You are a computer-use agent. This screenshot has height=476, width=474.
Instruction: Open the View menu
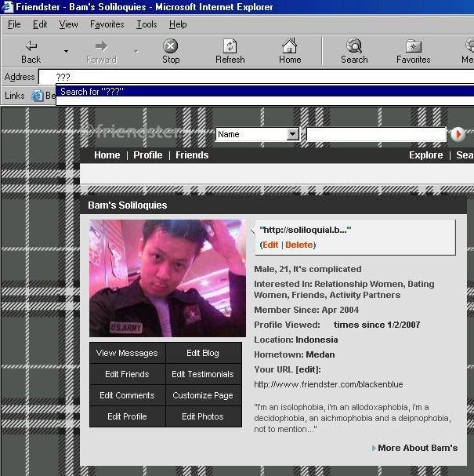tap(68, 24)
